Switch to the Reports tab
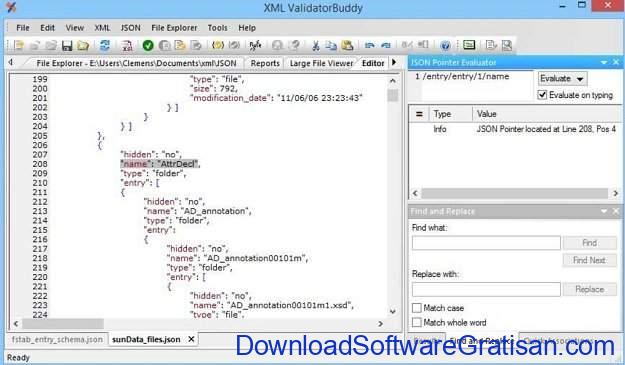Screen dimensions: 625x365 pyautogui.click(x=265, y=63)
